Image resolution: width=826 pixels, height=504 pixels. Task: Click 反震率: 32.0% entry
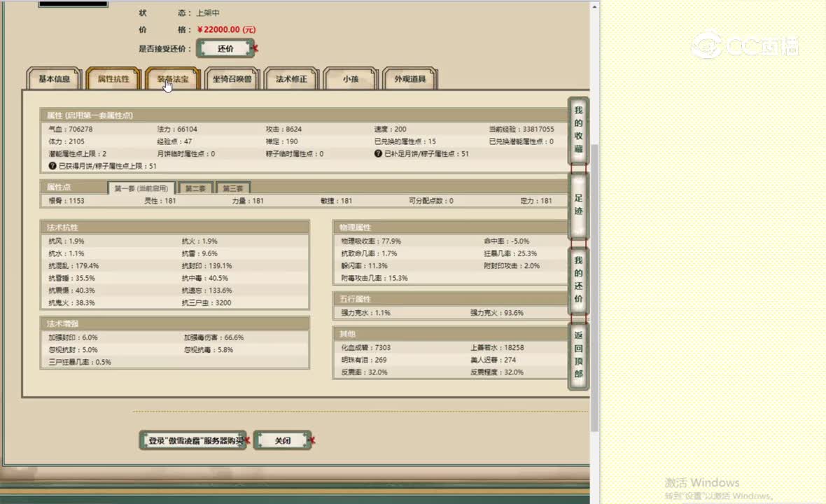click(x=364, y=372)
